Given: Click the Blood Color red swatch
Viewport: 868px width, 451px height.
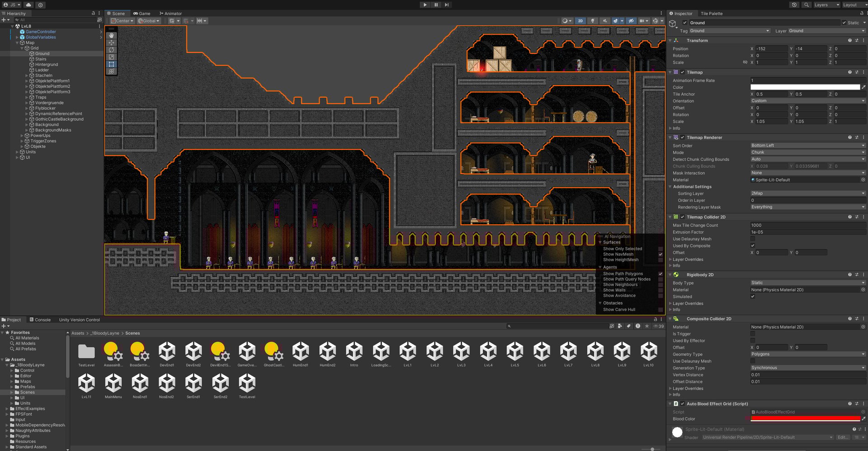Looking at the screenshot, I should (805, 419).
